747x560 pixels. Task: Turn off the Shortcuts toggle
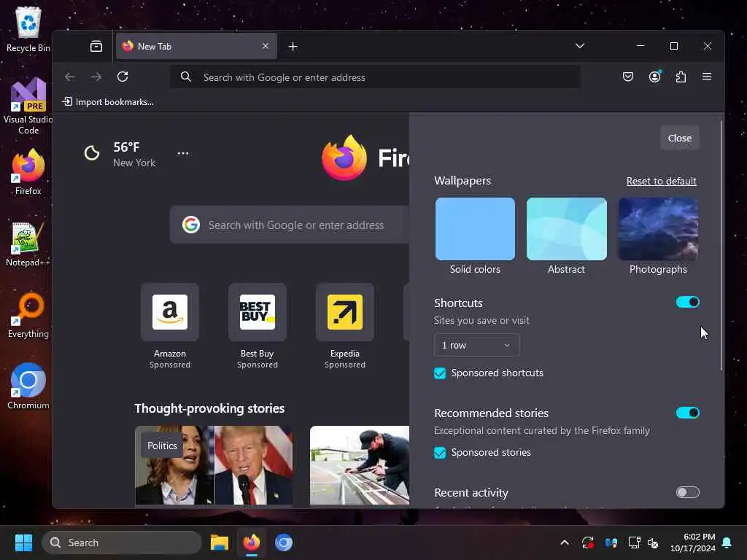point(687,302)
